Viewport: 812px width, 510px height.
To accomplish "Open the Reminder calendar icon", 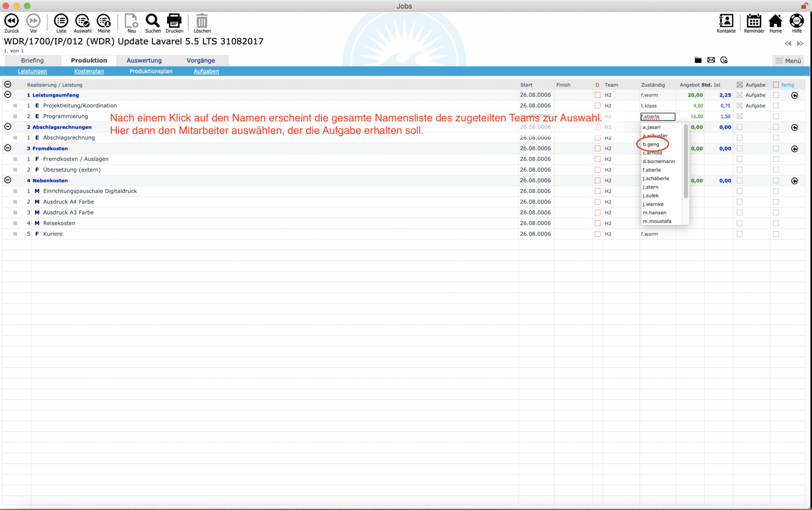I will tap(754, 21).
